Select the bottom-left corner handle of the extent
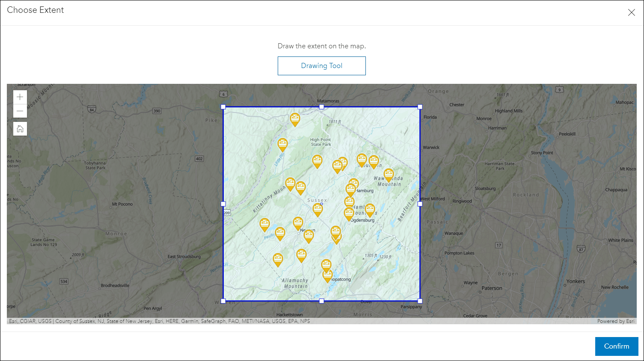Viewport: 644px width, 361px height. point(223,301)
